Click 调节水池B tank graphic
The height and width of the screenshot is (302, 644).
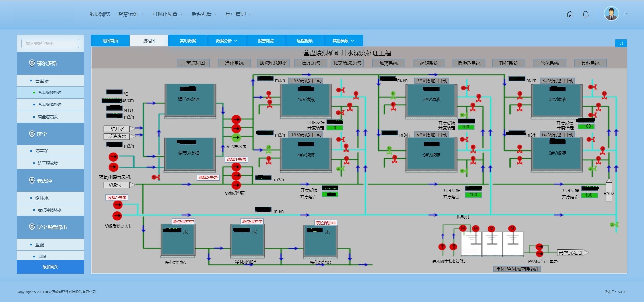click(x=190, y=155)
